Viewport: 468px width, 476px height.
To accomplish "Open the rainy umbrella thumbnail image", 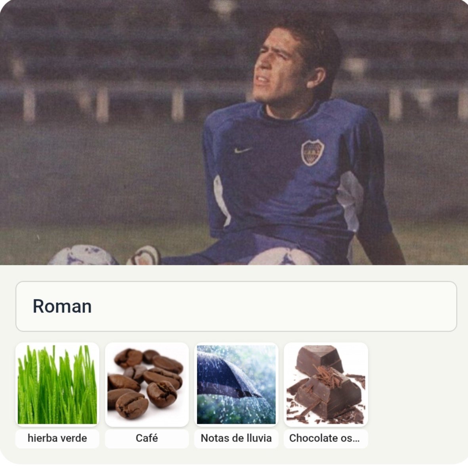I will 236,384.
